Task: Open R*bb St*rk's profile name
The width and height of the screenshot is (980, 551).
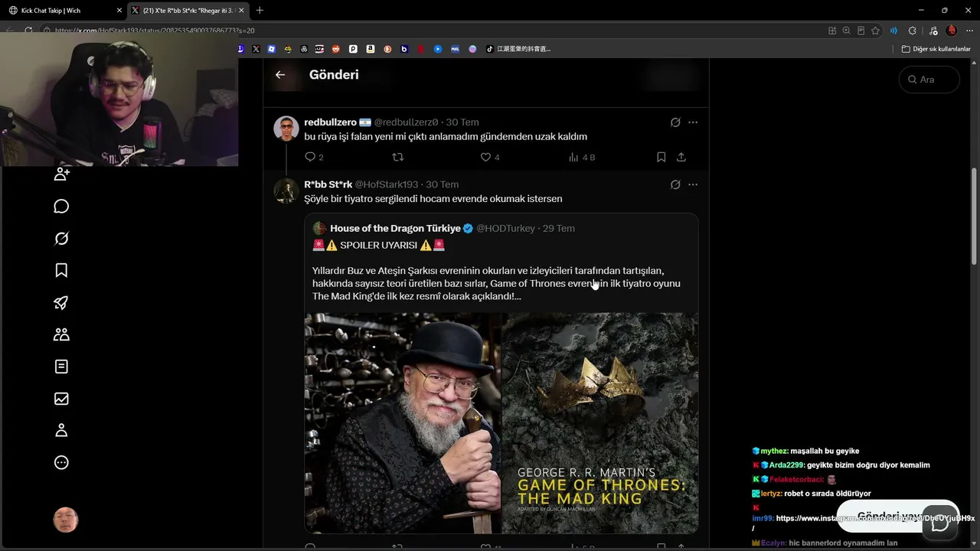Action: pyautogui.click(x=328, y=184)
